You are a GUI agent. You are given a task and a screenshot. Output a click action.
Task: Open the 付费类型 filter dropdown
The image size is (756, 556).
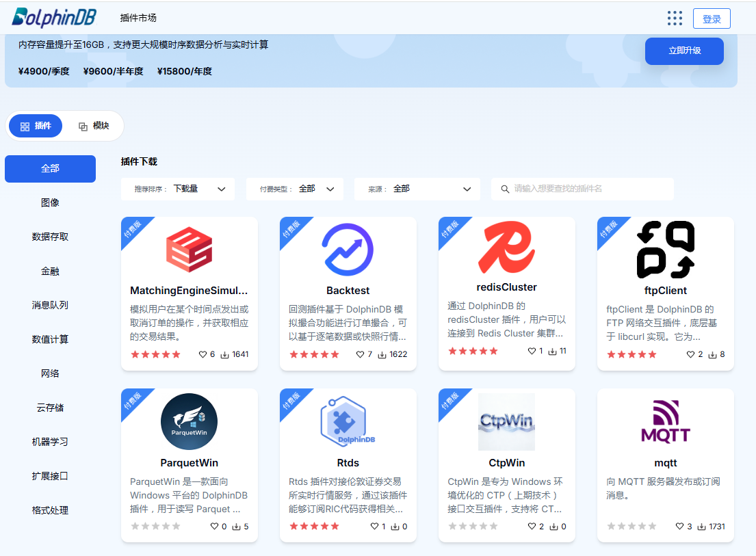295,189
